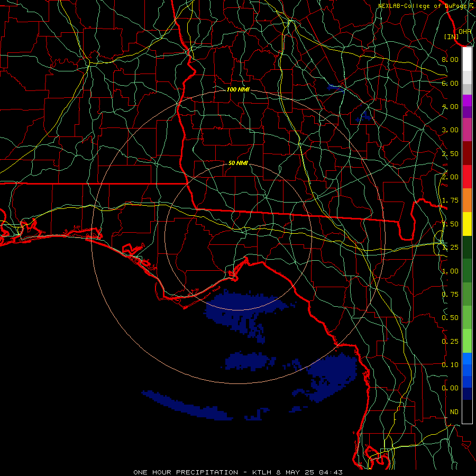Click the '6.00' legend value
The width and height of the screenshot is (476, 476).
(x=450, y=83)
